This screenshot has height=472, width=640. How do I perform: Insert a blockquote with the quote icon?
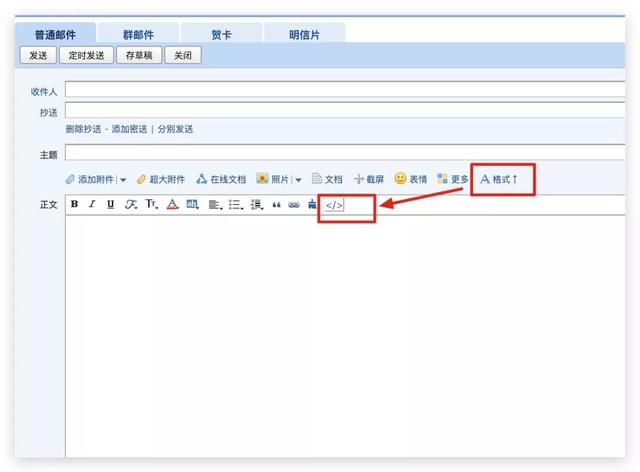pyautogui.click(x=276, y=204)
